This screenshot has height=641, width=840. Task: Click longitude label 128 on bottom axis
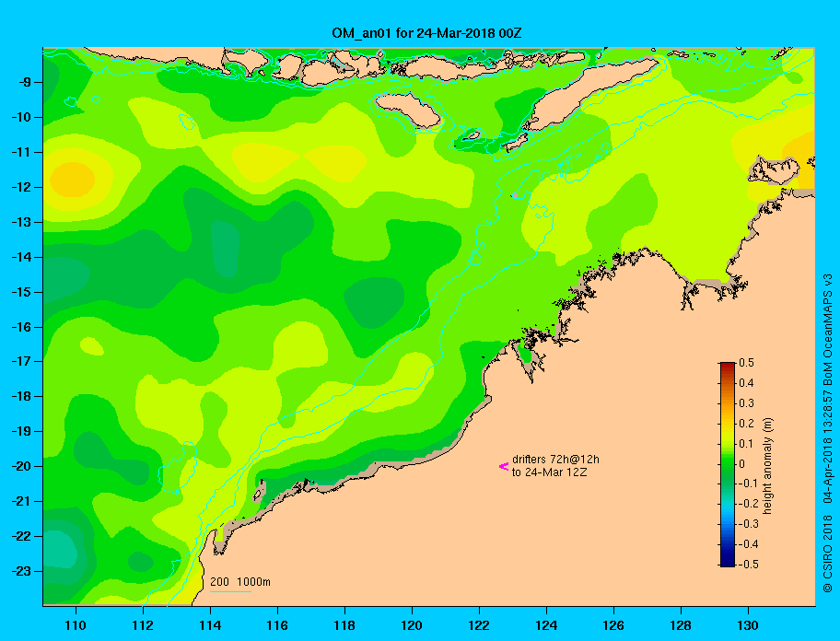pos(681,625)
